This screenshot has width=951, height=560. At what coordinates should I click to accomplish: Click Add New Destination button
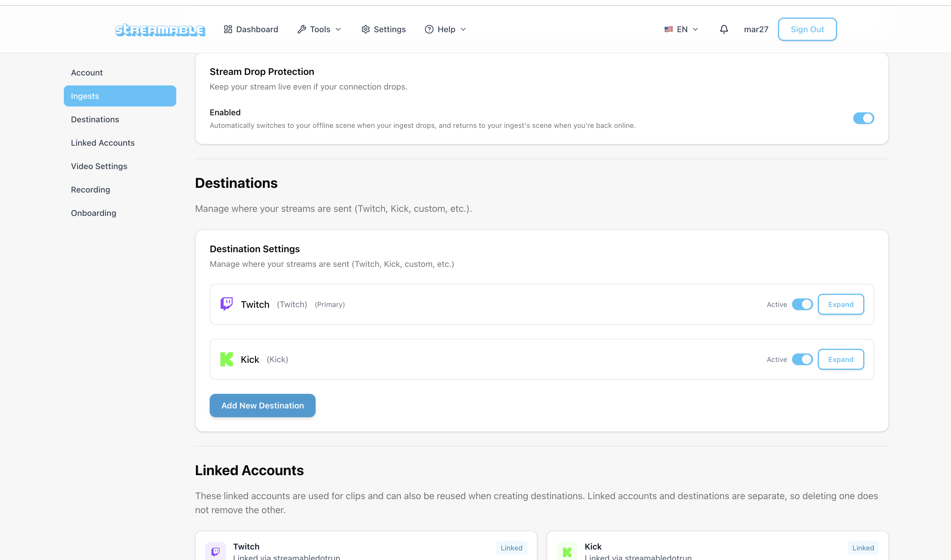coord(262,405)
